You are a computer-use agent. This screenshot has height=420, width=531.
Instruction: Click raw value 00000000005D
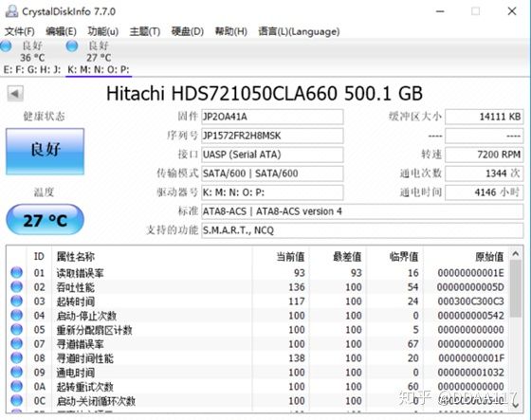click(470, 287)
